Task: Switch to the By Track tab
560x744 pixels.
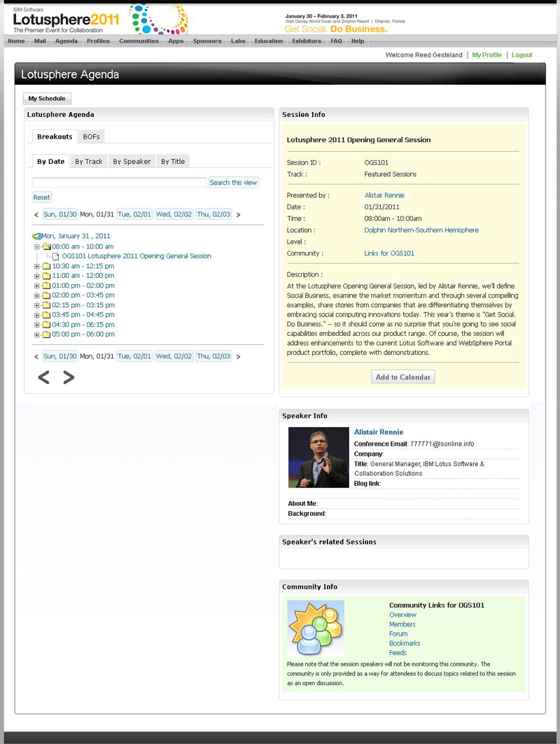Action: (89, 161)
